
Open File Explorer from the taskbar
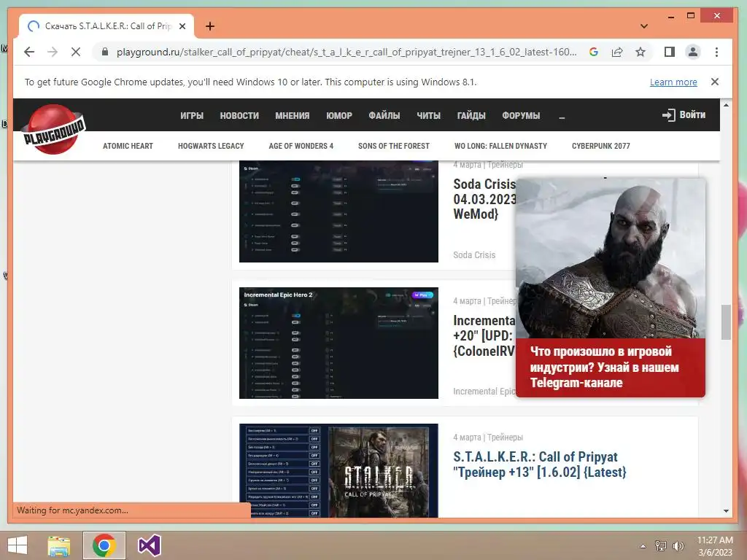[x=58, y=545]
